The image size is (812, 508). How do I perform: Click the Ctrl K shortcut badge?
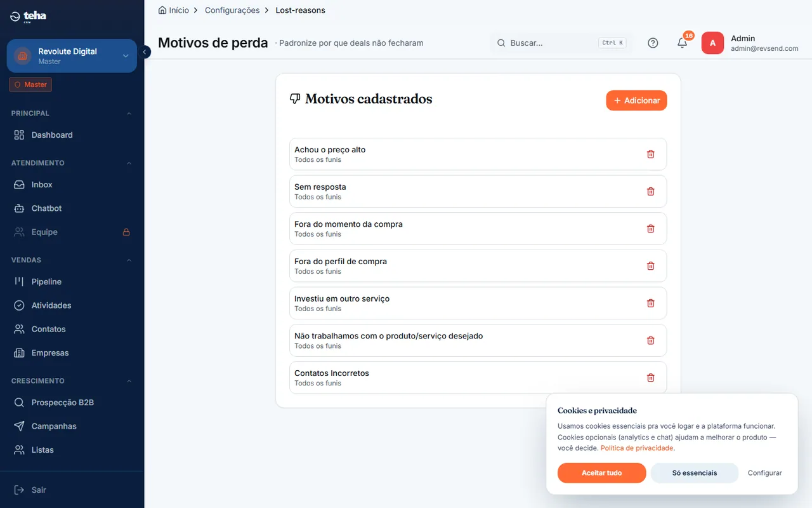pyautogui.click(x=613, y=43)
